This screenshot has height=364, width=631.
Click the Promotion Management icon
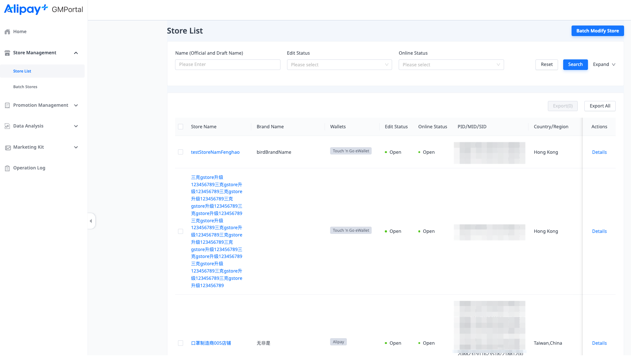point(7,105)
